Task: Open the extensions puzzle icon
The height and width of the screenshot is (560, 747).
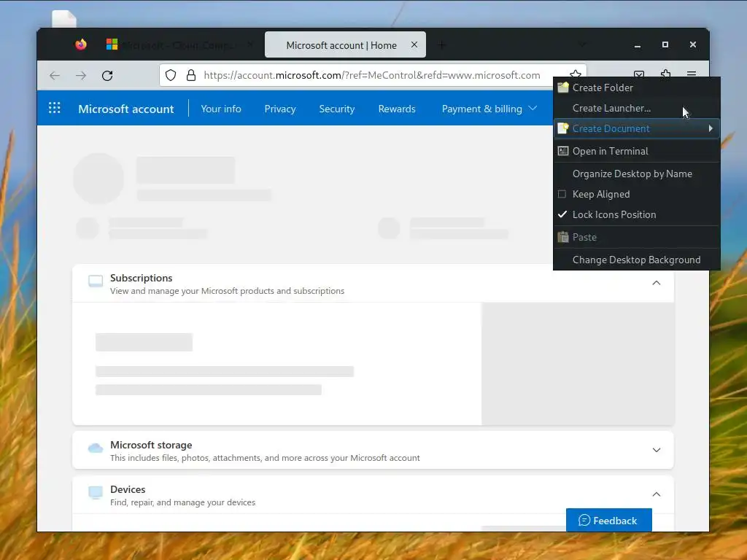Action: 665,73
